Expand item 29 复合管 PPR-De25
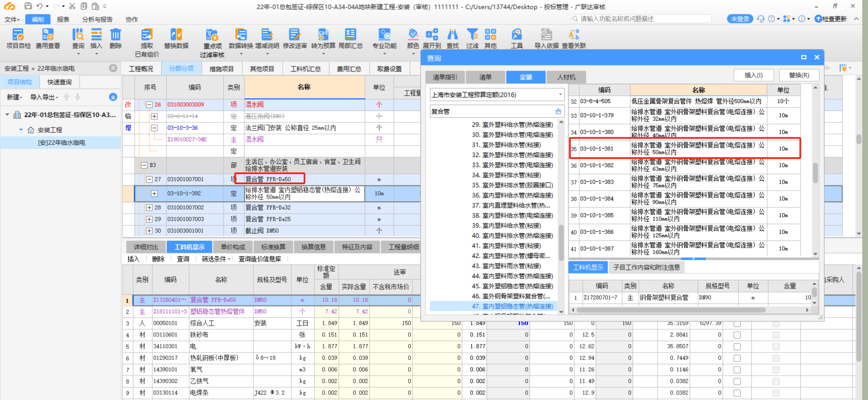The width and height of the screenshot is (868, 400). coord(149,219)
